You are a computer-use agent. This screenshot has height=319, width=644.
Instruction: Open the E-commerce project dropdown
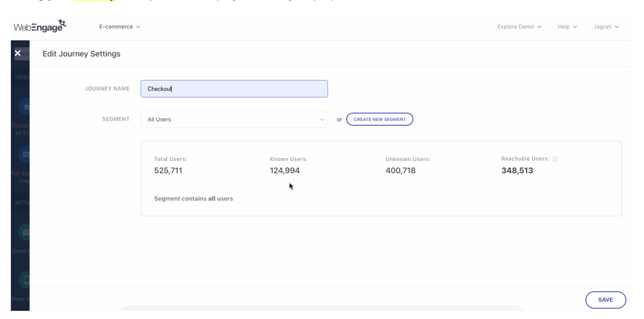point(119,27)
